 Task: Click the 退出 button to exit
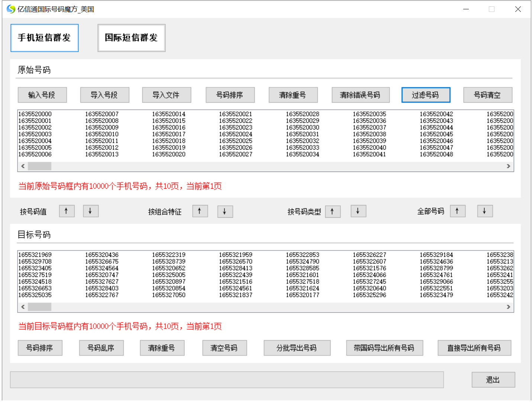click(493, 380)
